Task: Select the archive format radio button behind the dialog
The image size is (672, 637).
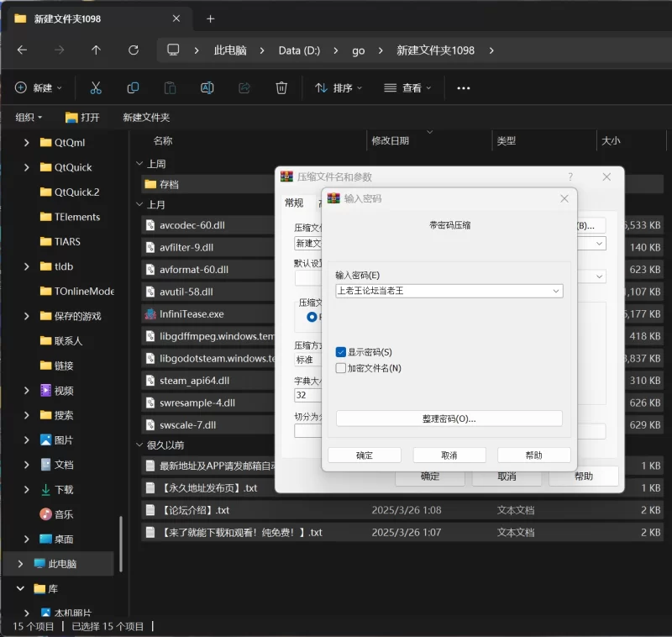Action: click(312, 317)
